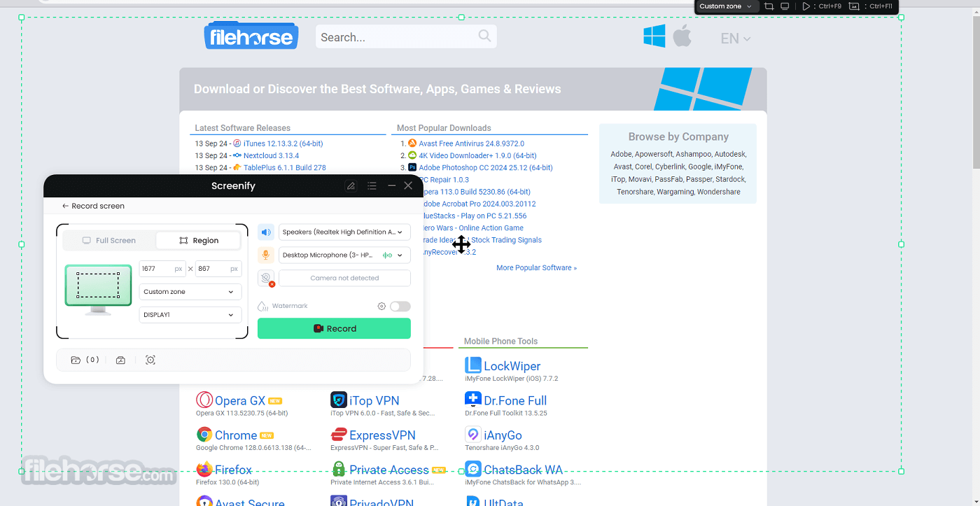The width and height of the screenshot is (980, 506).
Task: Click the Private Access app icon
Action: [x=339, y=469]
